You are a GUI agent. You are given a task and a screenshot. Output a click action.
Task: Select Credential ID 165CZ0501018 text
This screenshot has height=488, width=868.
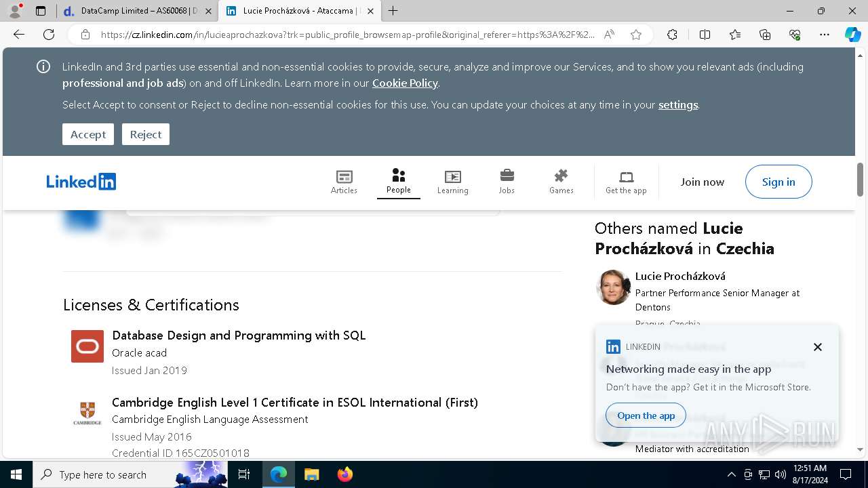pos(180,453)
